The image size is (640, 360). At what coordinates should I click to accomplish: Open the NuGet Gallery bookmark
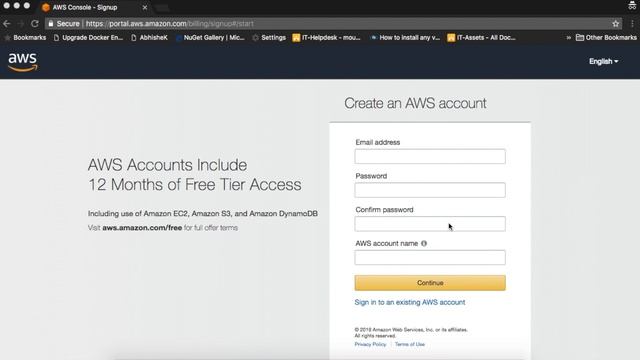pyautogui.click(x=210, y=38)
